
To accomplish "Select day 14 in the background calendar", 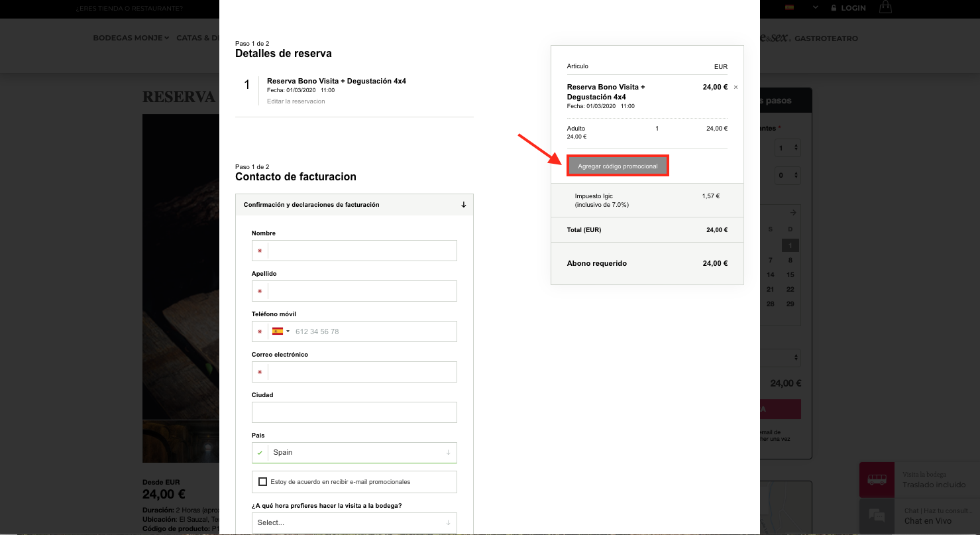I will pyautogui.click(x=771, y=275).
